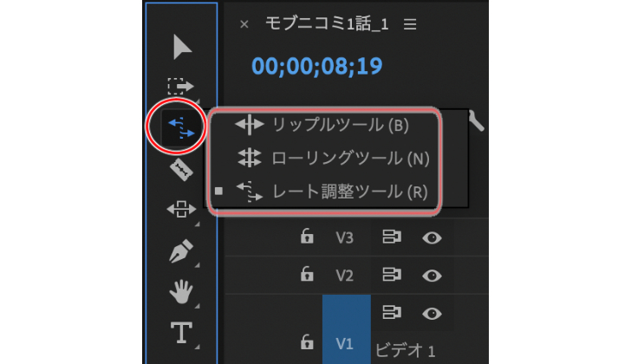Open timeline wrench settings icon
The image size is (631, 364).
476,121
